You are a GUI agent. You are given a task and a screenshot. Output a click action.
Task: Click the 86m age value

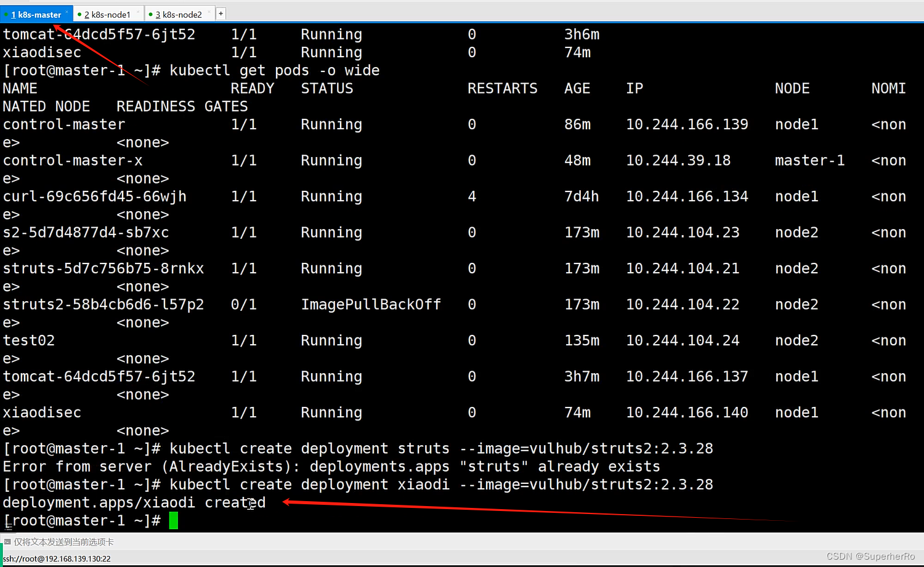pyautogui.click(x=577, y=124)
